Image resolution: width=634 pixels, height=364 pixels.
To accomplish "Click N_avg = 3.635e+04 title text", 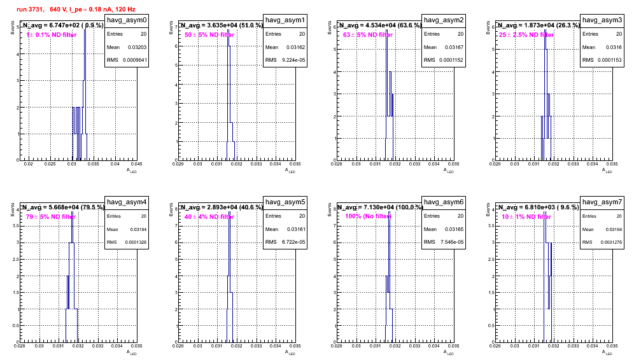I will [222, 25].
